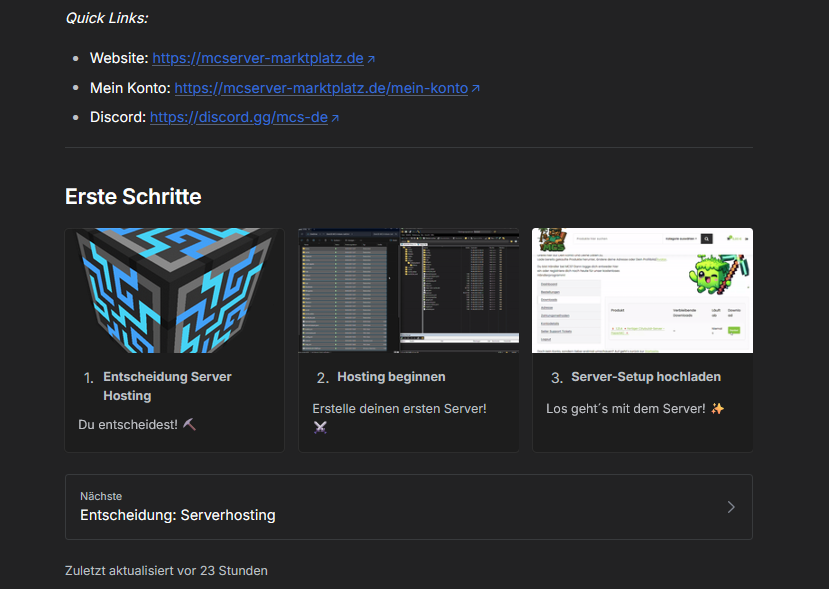The image size is (829, 589).
Task: Click the crossed swords emoji in second card
Action: click(x=320, y=427)
